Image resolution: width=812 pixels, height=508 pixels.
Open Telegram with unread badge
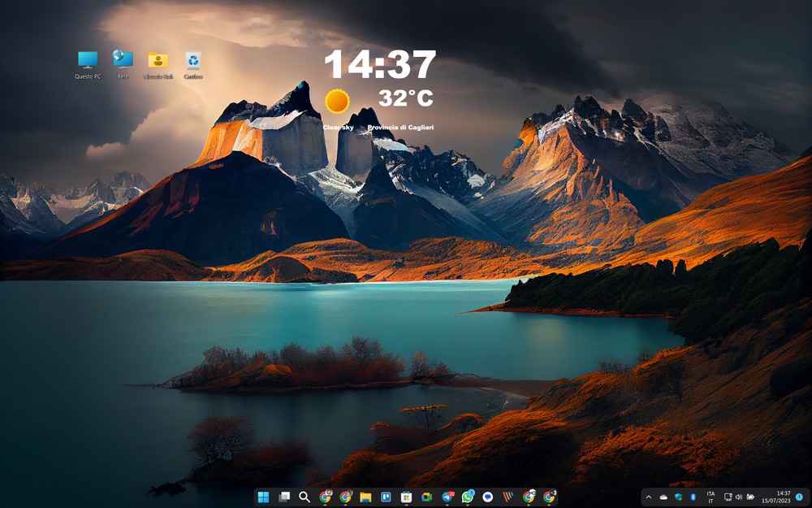pyautogui.click(x=447, y=497)
